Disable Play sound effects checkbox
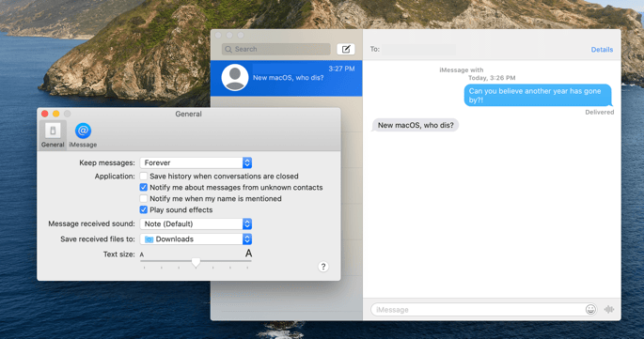Image resolution: width=644 pixels, height=339 pixels. 143,209
